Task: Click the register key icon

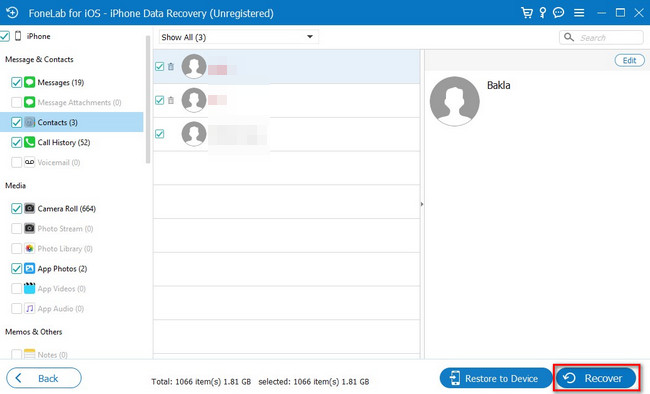Action: pos(543,13)
